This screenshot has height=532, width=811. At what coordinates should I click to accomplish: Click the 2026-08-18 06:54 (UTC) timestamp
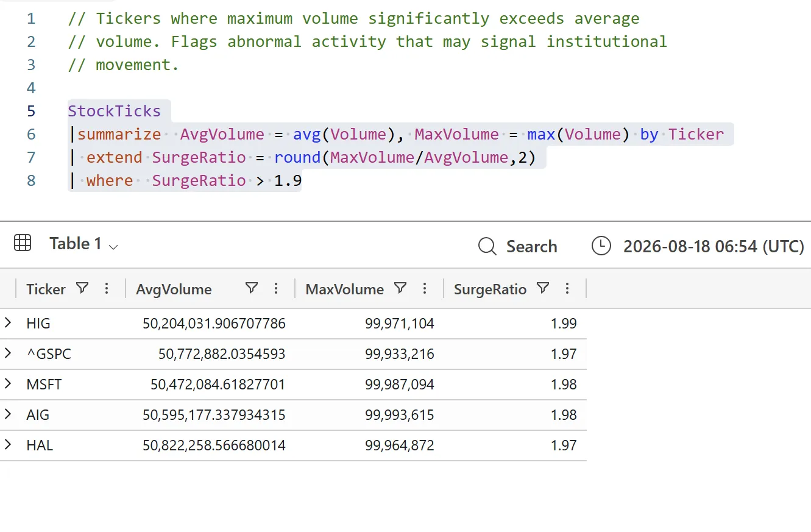pos(714,246)
